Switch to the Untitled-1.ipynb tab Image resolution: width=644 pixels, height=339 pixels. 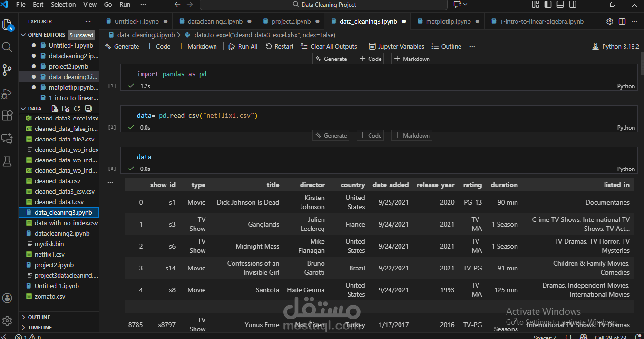[137, 21]
